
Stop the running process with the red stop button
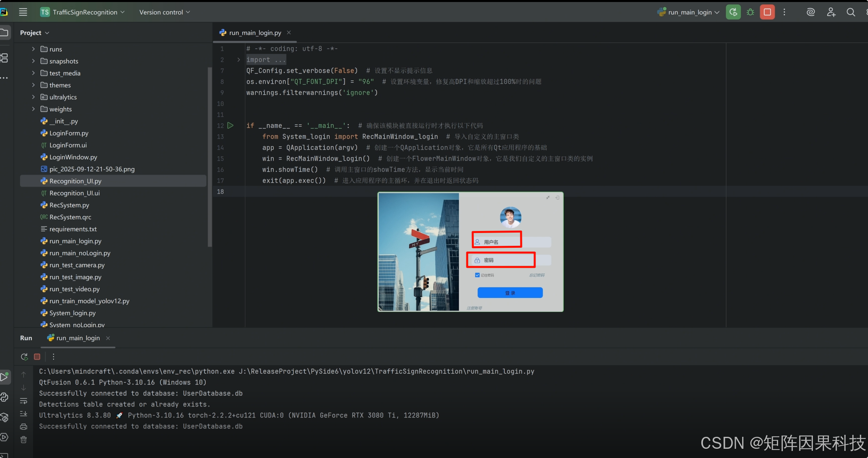click(767, 12)
